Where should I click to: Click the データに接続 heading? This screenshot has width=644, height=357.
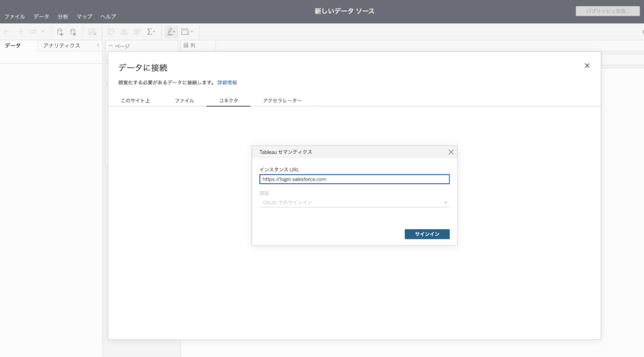[143, 67]
